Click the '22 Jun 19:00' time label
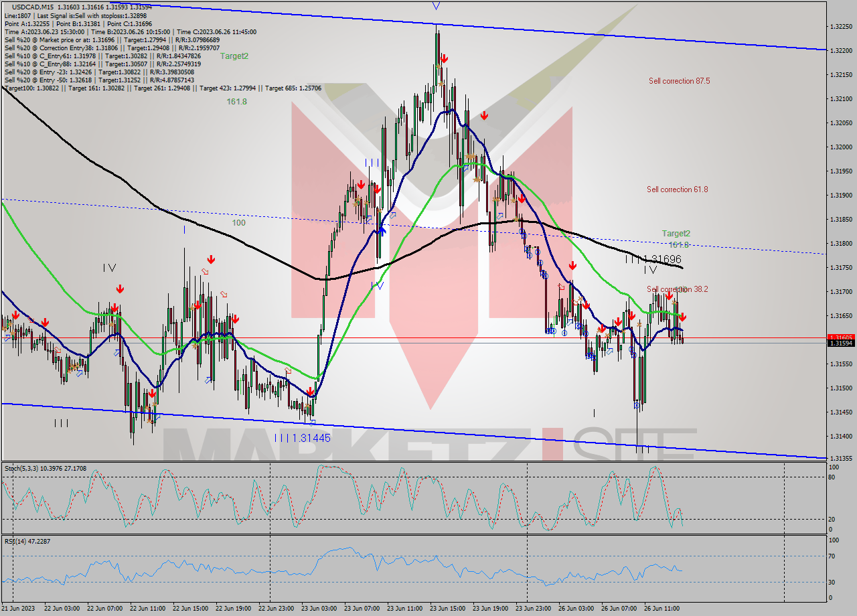This screenshot has width=857, height=616. pyautogui.click(x=233, y=609)
